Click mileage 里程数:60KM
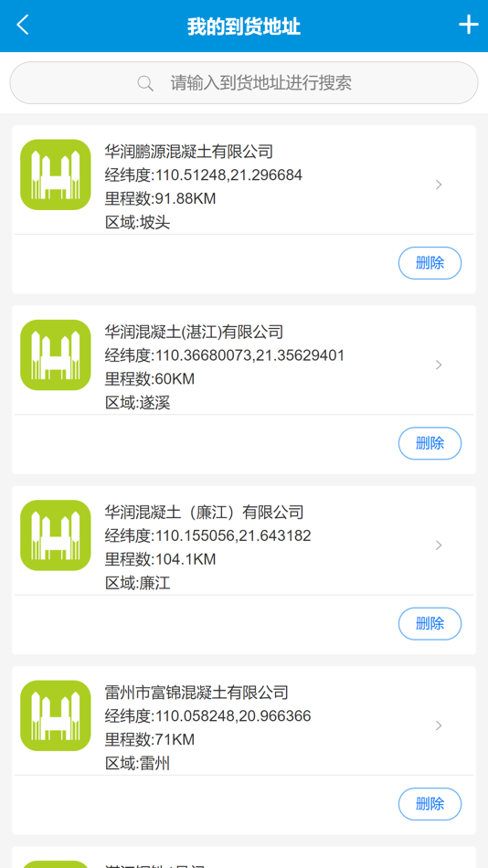Image resolution: width=488 pixels, height=868 pixels. [x=150, y=379]
